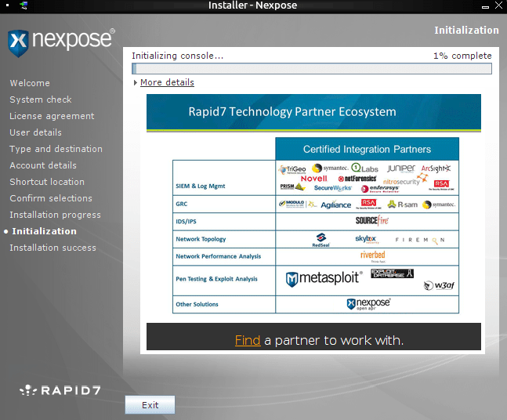Click the SecureWorks logo
Screen dimensions: 507x420
(333, 188)
